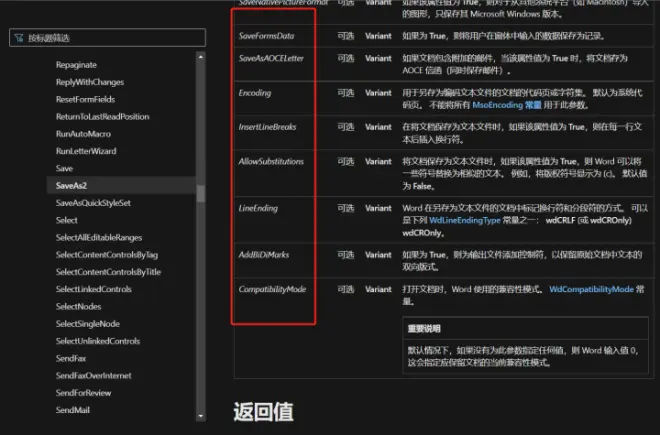
Task: Click the SaveAsAOCELetter parameter name
Action: coord(271,58)
